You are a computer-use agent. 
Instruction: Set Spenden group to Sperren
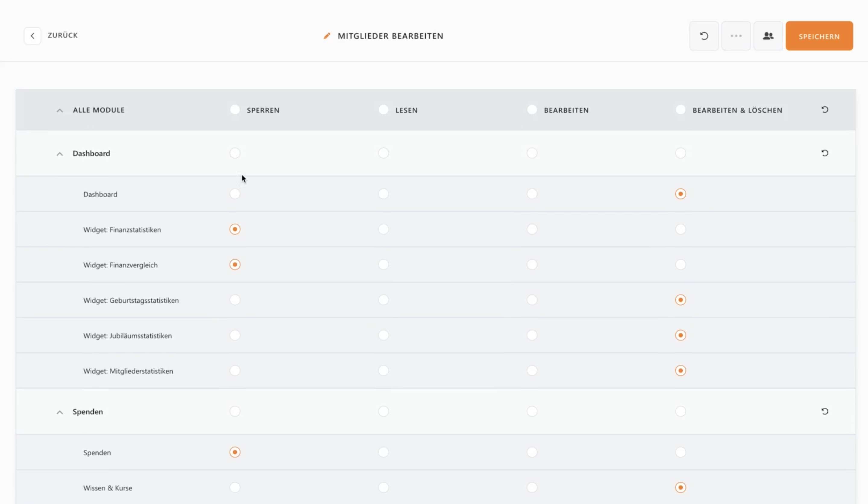click(235, 411)
